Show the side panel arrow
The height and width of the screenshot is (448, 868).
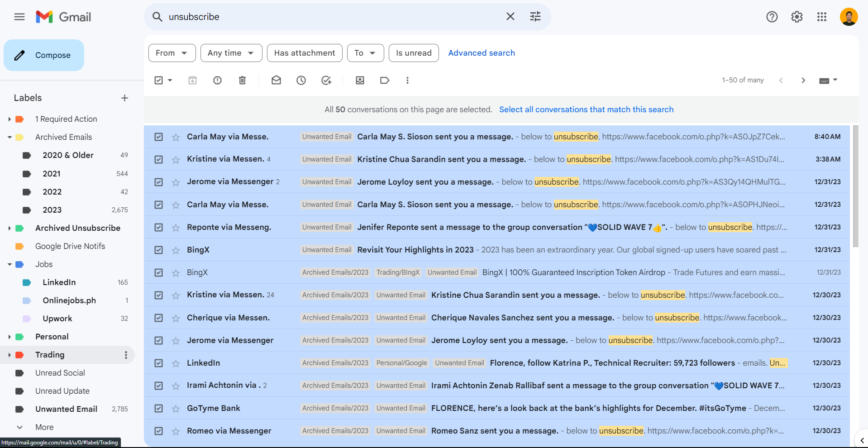click(862, 440)
